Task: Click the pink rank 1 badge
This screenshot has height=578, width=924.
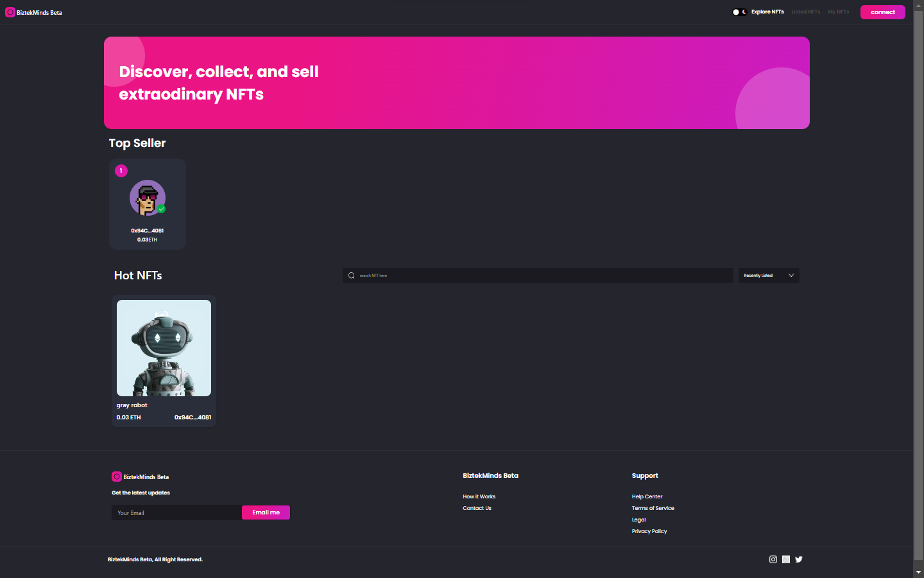Action: pyautogui.click(x=121, y=171)
